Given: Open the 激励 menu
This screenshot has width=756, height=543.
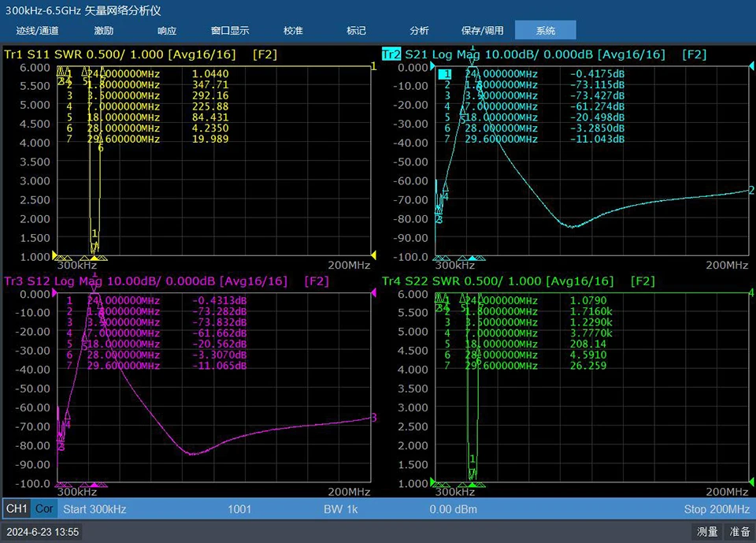Looking at the screenshot, I should (104, 31).
